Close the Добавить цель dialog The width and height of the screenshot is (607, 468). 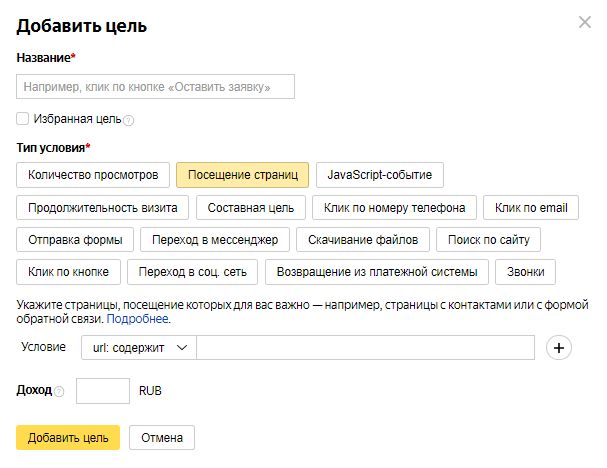(x=585, y=22)
